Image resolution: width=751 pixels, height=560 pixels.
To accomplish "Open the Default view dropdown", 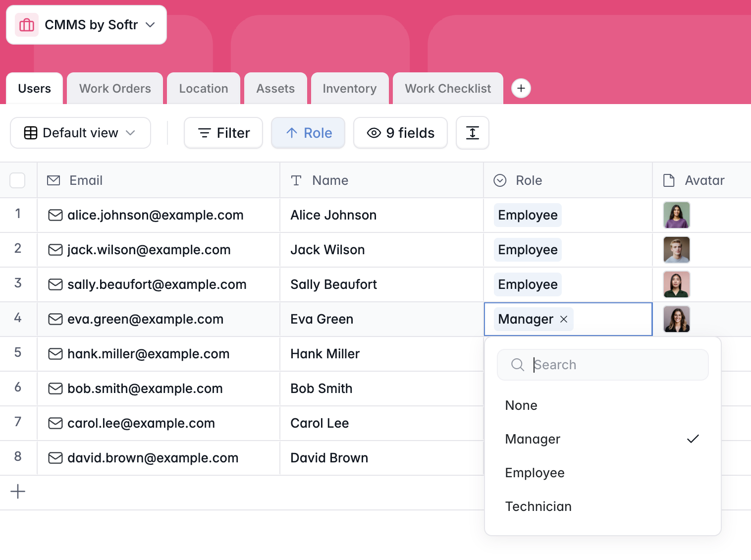I will pyautogui.click(x=80, y=133).
